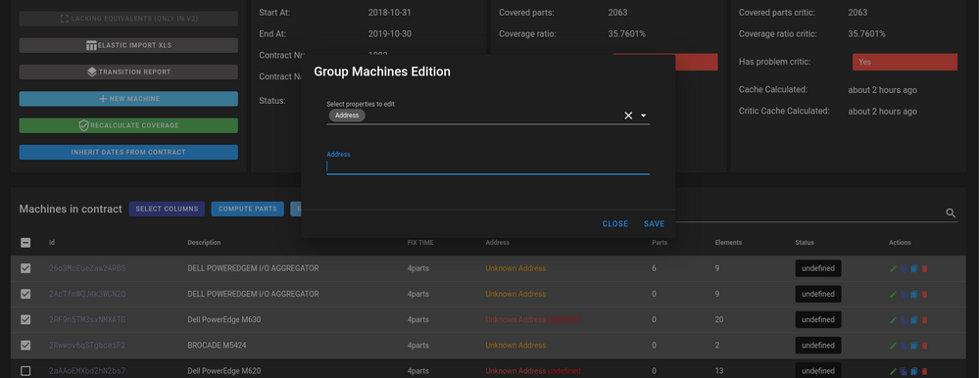Click bookmark icon in row 2AcTfmWQJ4k3WCN2Q

pos(913,295)
